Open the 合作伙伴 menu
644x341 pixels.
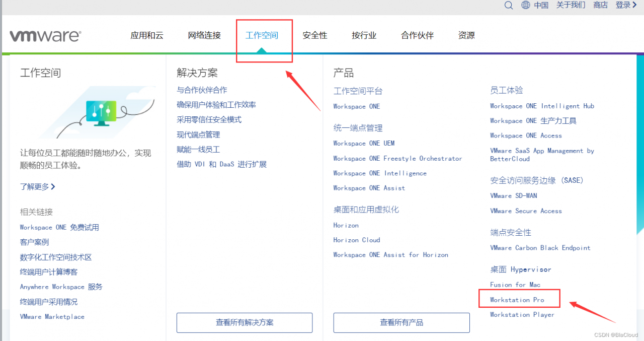[418, 35]
